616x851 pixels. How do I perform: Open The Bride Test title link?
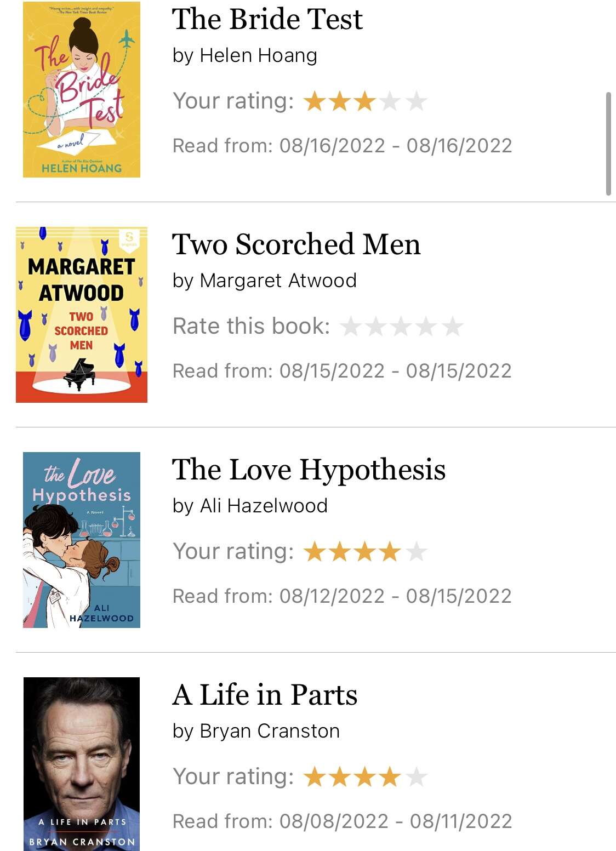267,19
